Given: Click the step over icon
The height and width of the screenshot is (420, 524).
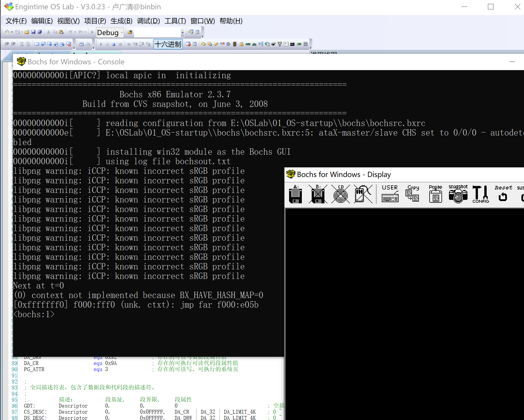Looking at the screenshot, I should pyautogui.click(x=142, y=44).
